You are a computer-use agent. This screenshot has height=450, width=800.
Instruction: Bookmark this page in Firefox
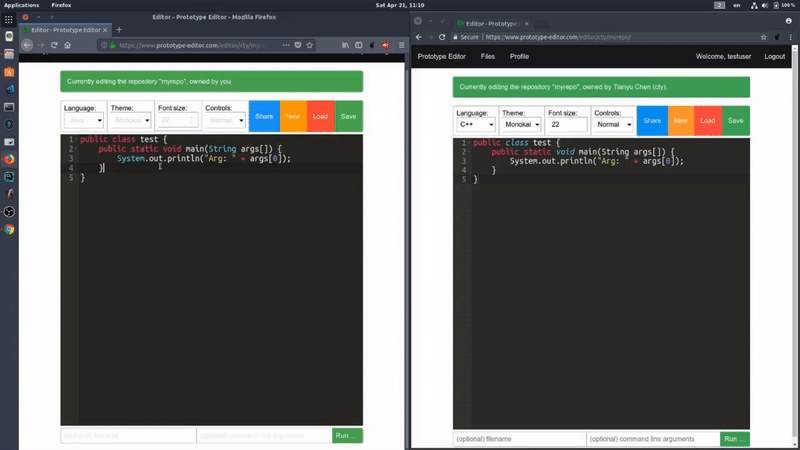point(310,45)
